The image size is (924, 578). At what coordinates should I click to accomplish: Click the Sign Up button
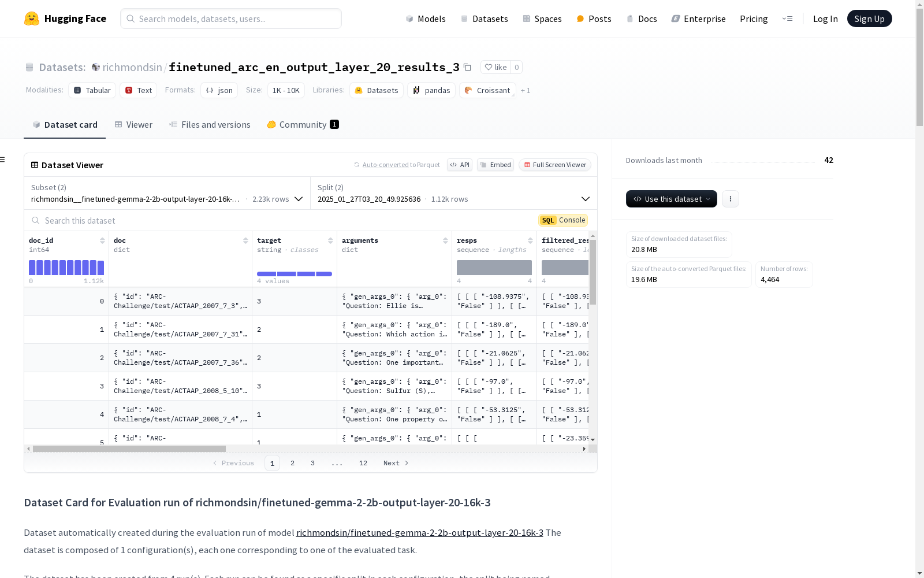tap(870, 18)
